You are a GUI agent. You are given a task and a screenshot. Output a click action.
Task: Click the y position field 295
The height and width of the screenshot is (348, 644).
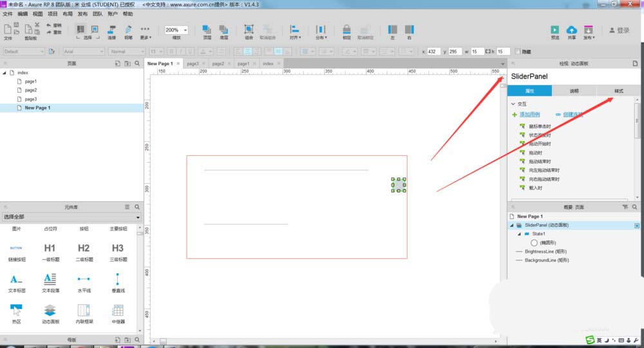pos(455,52)
